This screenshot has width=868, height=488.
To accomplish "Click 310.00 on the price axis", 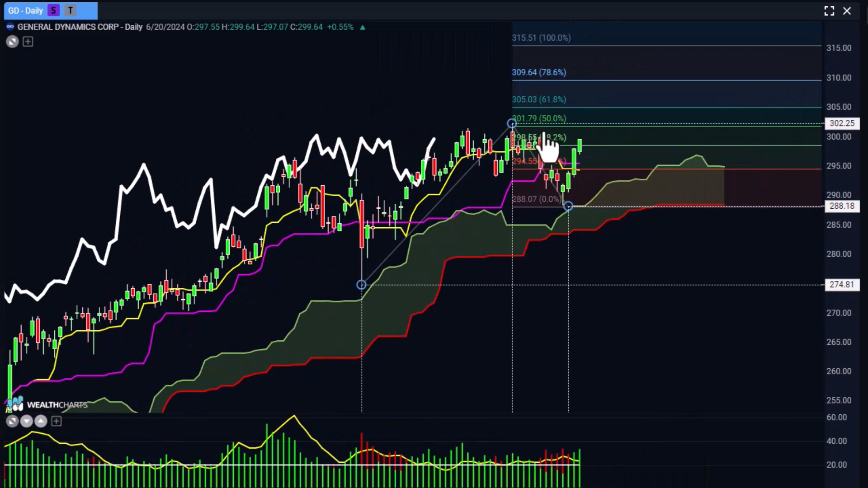I will tap(839, 78).
